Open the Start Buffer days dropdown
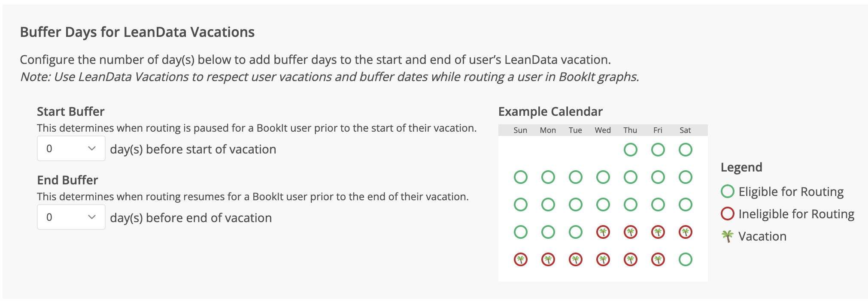The image size is (868, 301). (71, 148)
